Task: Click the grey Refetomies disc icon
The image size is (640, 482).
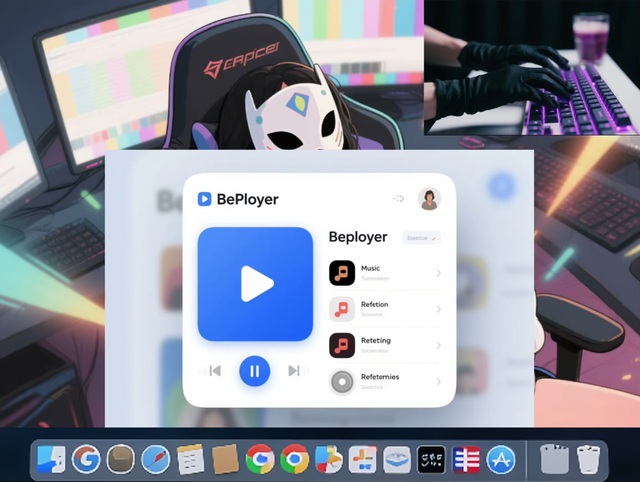Action: 342,381
